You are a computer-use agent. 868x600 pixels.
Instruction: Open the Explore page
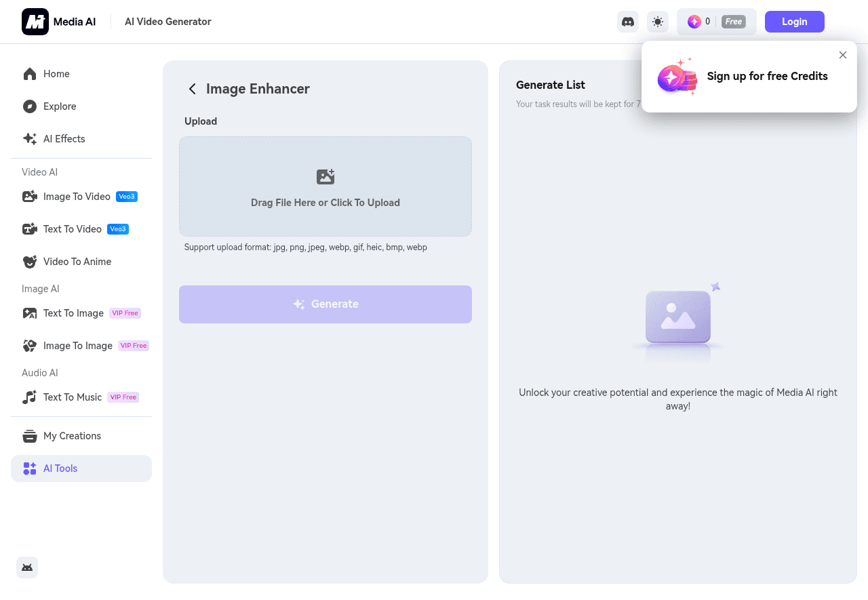[59, 106]
